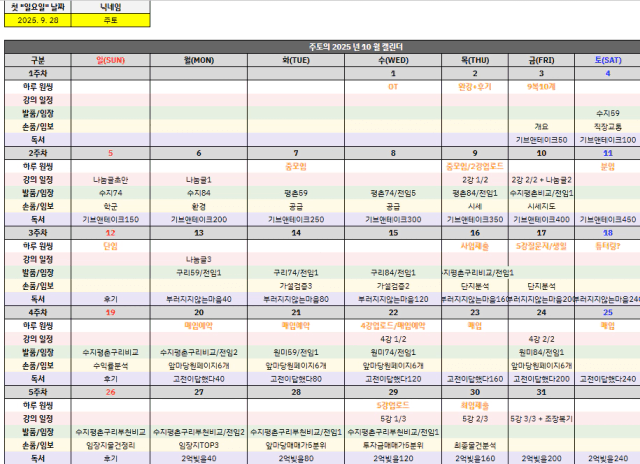Click the 4주차 row label
Image resolution: width=640 pixels, height=464 pixels.
pyautogui.click(x=38, y=312)
